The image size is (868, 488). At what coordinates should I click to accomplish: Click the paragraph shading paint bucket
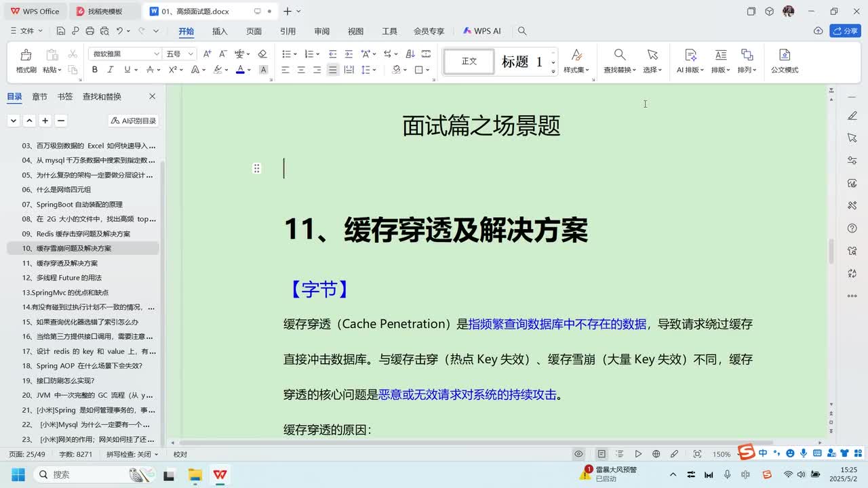pyautogui.click(x=396, y=70)
